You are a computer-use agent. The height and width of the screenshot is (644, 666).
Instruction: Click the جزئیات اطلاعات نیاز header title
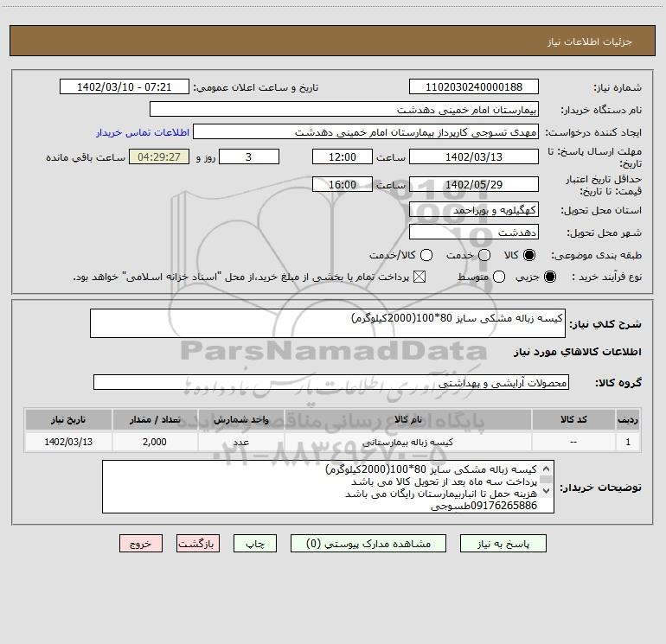[590, 41]
